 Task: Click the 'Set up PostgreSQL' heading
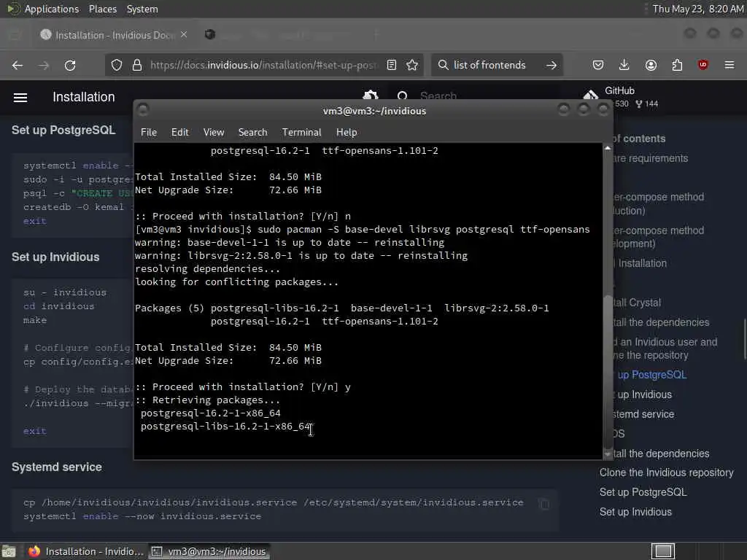click(x=63, y=130)
